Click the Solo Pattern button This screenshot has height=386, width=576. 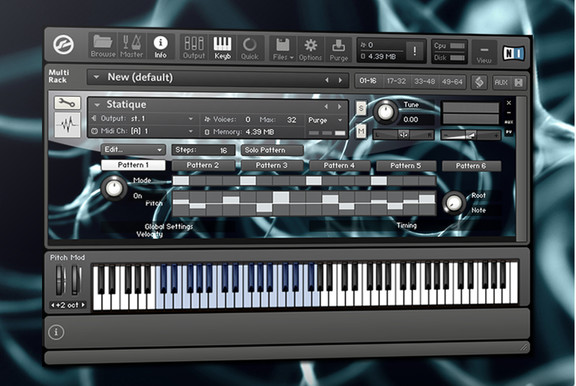(x=272, y=150)
